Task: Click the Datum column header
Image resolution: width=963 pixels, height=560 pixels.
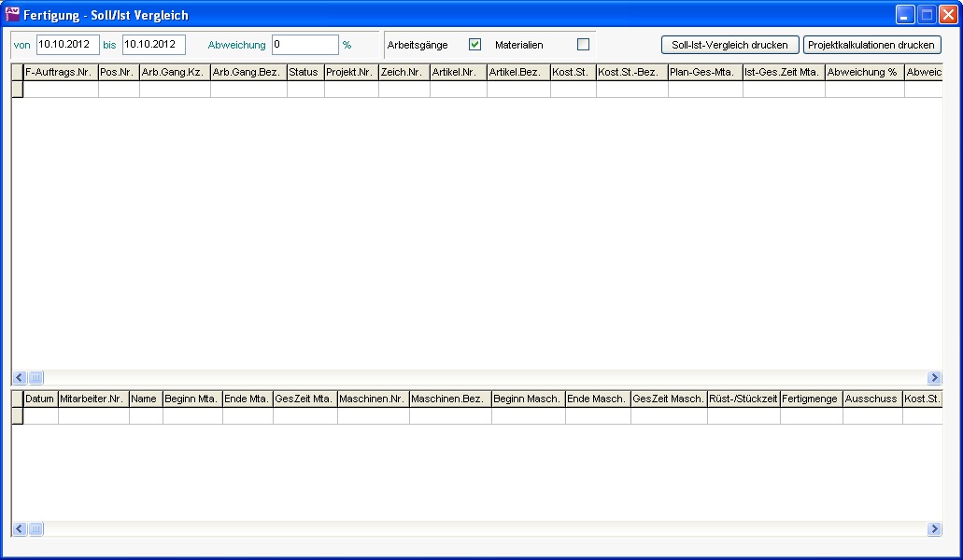Action: [39, 399]
